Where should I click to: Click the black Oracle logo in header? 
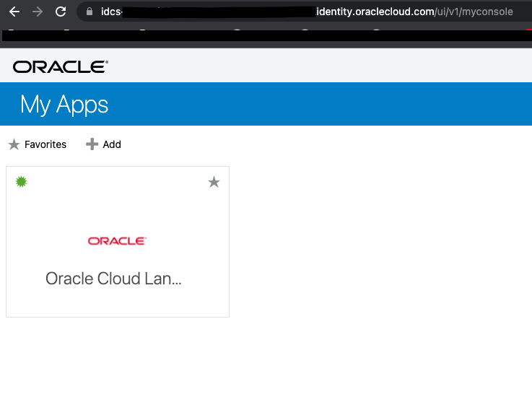tap(60, 67)
